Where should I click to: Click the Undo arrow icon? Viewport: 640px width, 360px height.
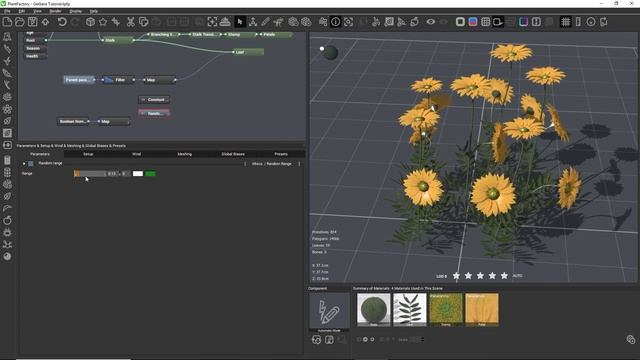click(62, 22)
